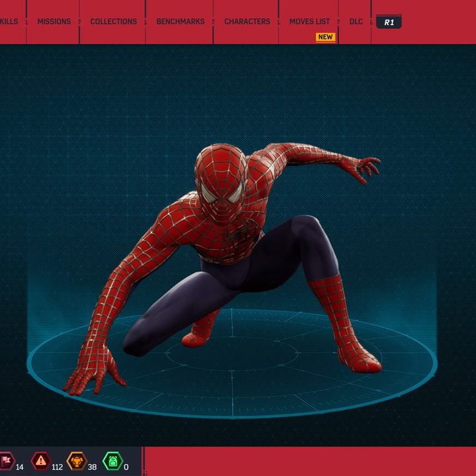Click the NEW badge under Moves List
Image resolution: width=476 pixels, height=476 pixels.
pyautogui.click(x=325, y=37)
